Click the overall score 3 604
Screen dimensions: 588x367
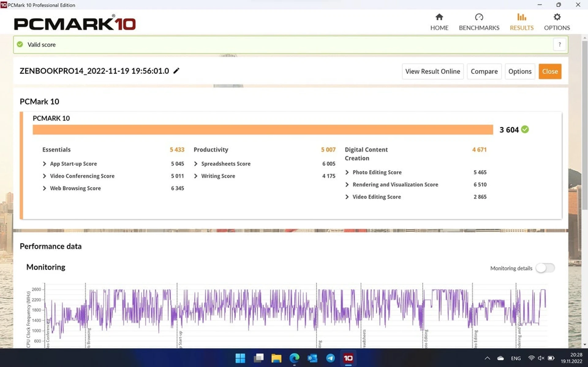[x=509, y=130]
